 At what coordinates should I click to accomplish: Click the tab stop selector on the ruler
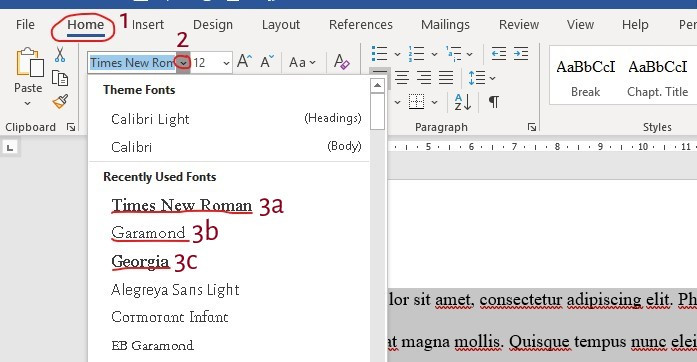[x=10, y=147]
